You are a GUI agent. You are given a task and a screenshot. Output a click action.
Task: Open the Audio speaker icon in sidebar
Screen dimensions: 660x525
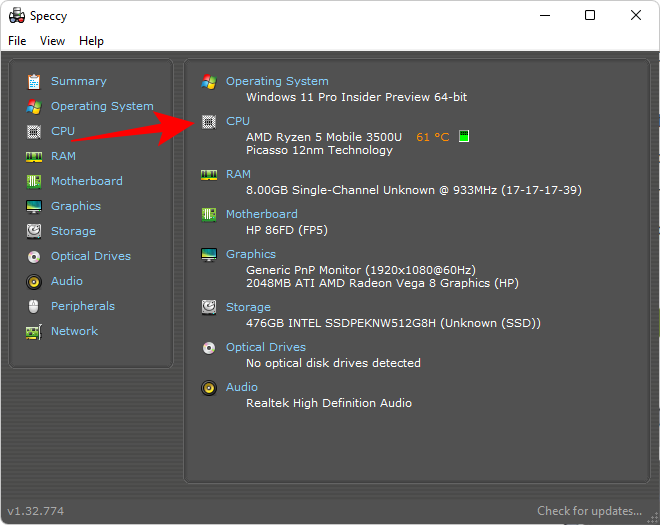point(34,281)
